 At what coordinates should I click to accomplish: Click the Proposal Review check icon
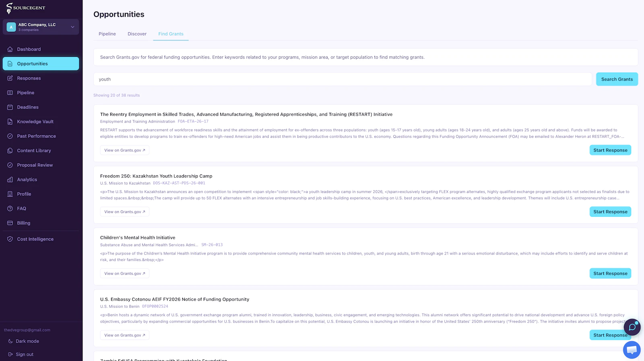click(10, 165)
